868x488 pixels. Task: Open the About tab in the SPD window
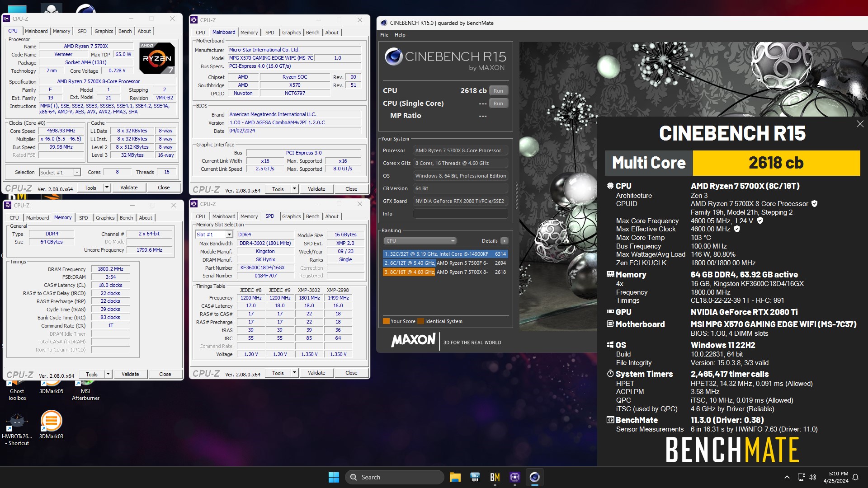click(x=332, y=216)
